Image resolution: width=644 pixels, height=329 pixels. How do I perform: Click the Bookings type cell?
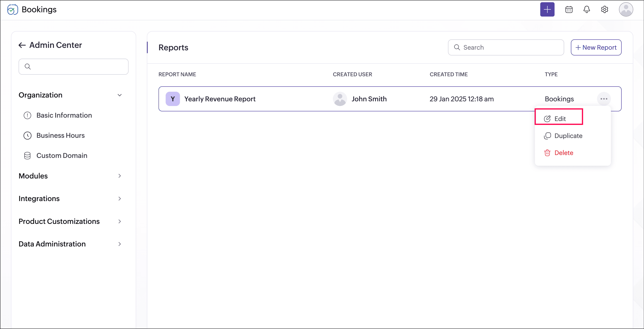point(559,99)
